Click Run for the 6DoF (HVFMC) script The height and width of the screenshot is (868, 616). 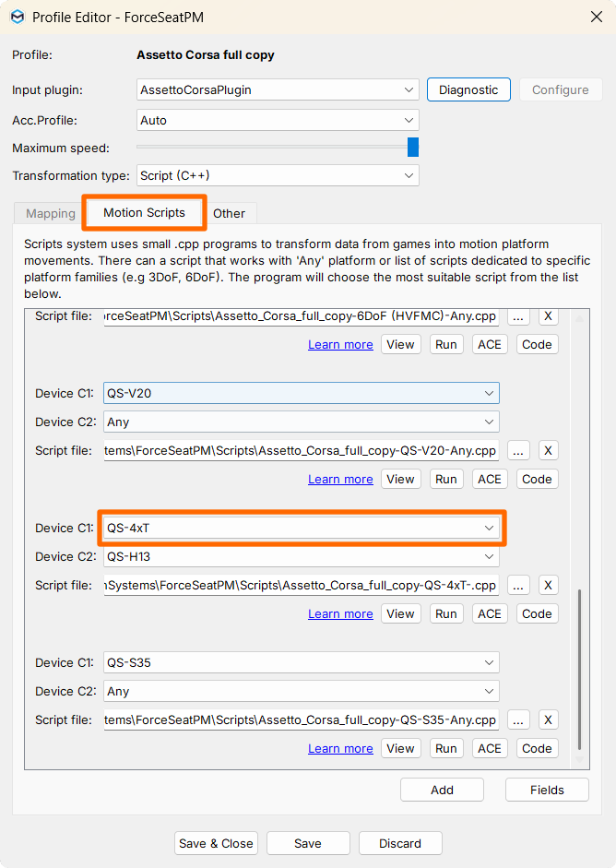pos(446,344)
